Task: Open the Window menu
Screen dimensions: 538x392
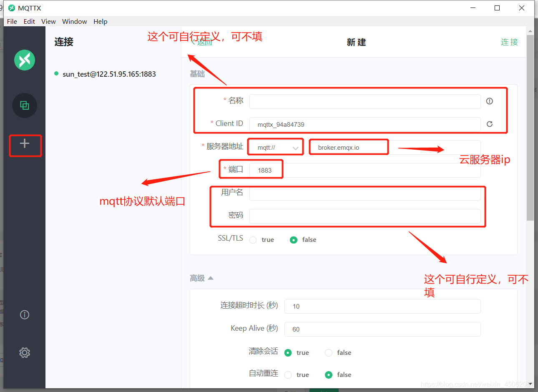Action: coord(75,21)
